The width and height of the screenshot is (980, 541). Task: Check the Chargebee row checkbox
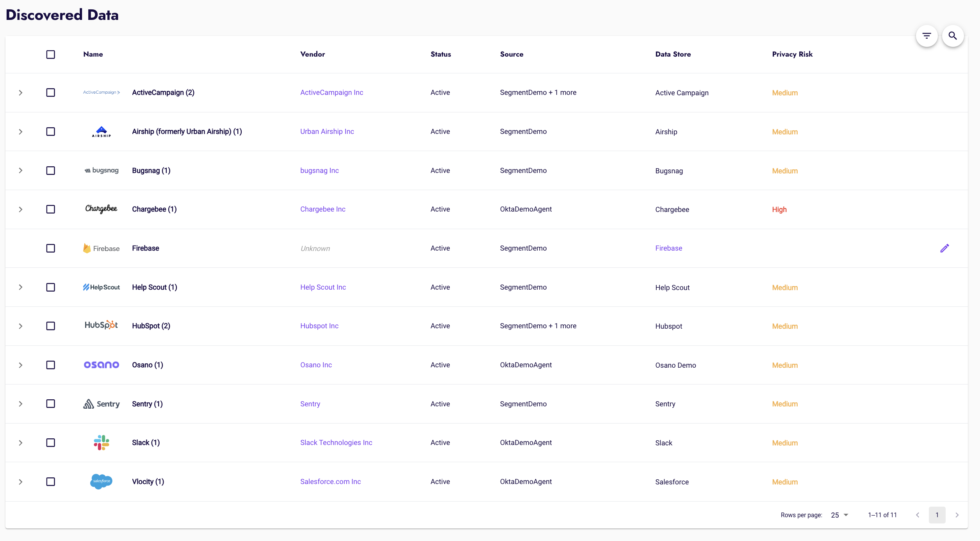51,209
